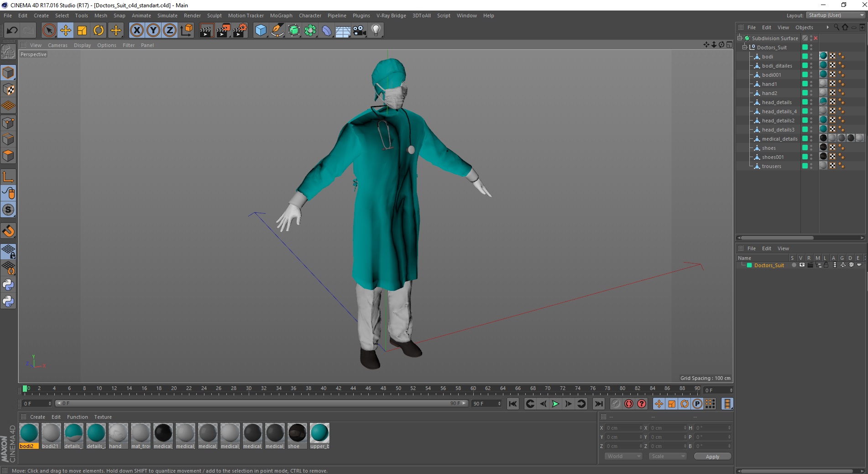Select the bodi2 material swatch

(29, 436)
